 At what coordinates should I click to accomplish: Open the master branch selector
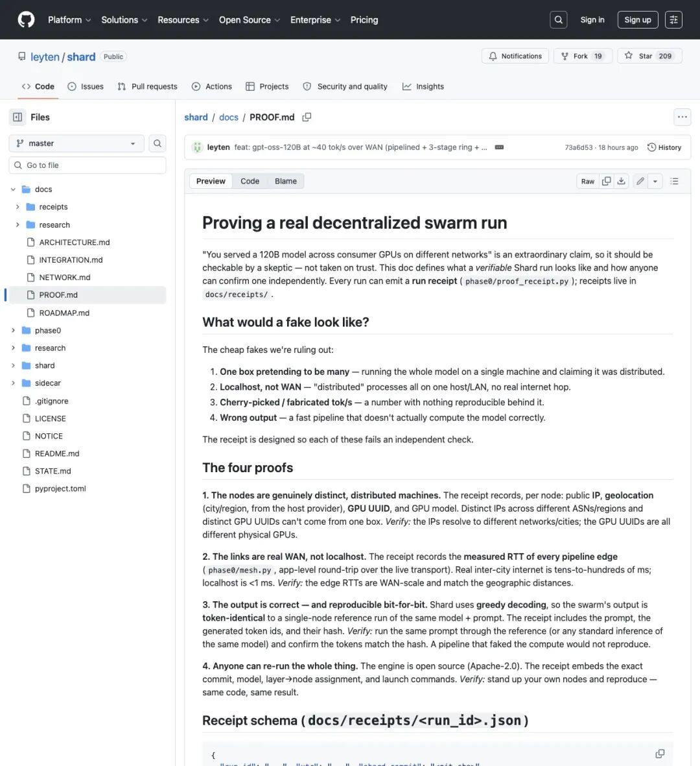coord(76,143)
